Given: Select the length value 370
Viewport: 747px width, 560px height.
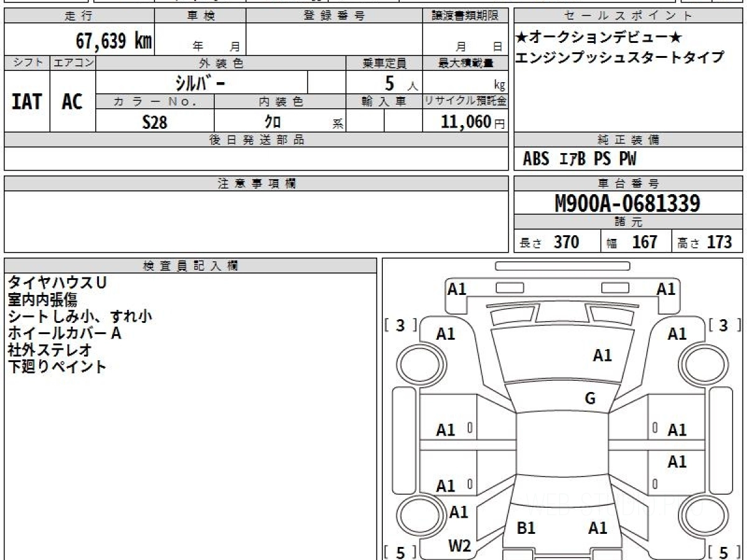Looking at the screenshot, I should [x=566, y=242].
